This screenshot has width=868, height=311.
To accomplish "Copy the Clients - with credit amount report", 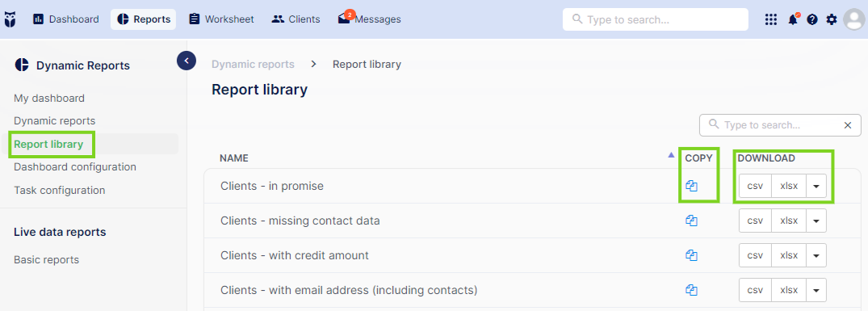I will (691, 255).
